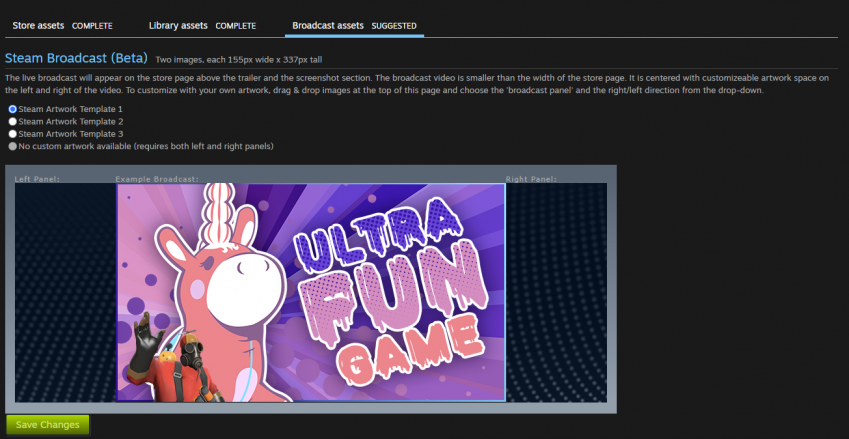Click the COMPLETE status beside Library assets
849x439 pixels.
[236, 26]
